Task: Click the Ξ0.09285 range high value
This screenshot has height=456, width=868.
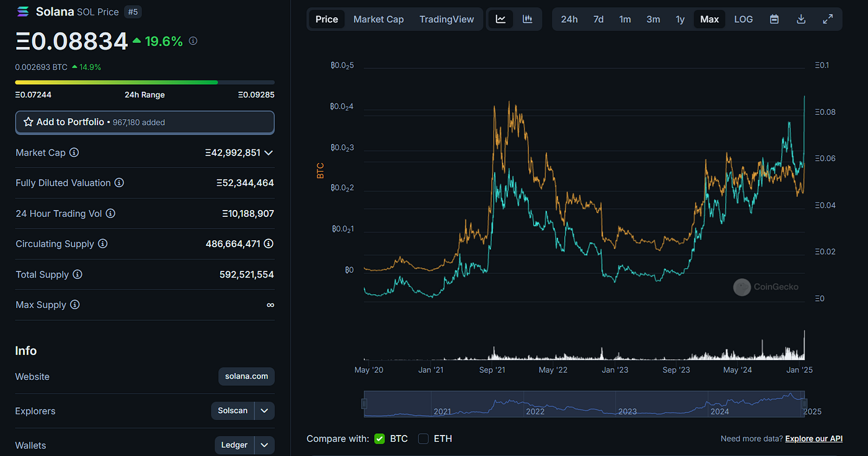Action: tap(256, 95)
